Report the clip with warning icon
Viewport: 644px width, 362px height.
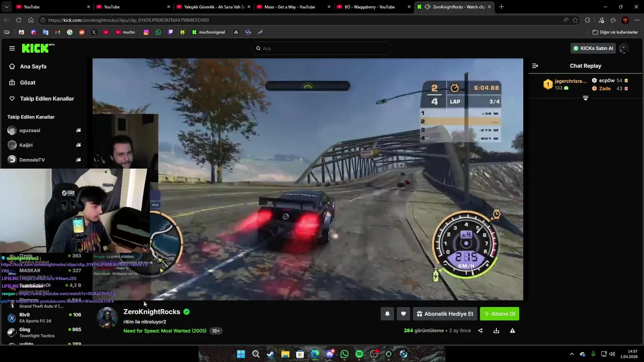click(512, 331)
